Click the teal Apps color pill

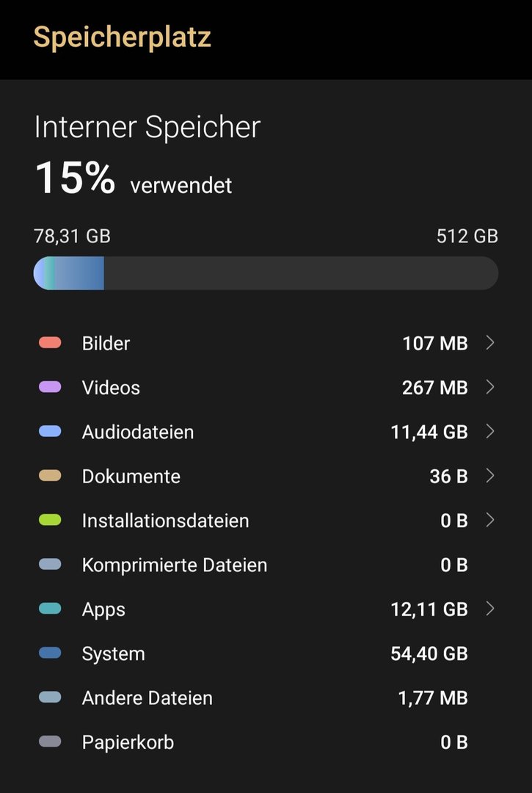pos(50,609)
